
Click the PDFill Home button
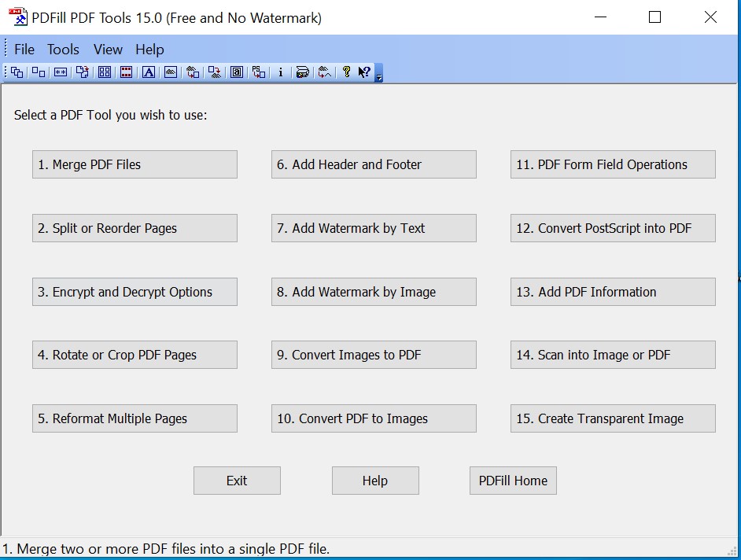pos(513,481)
